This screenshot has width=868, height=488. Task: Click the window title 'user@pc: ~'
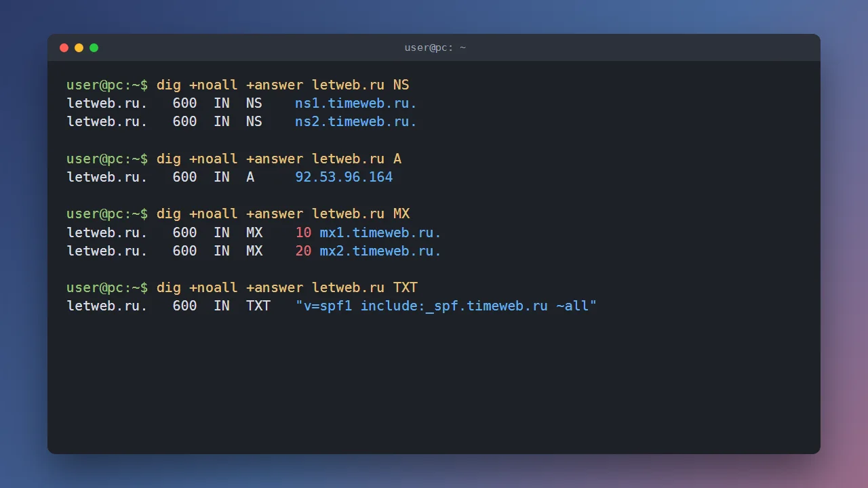tap(435, 47)
